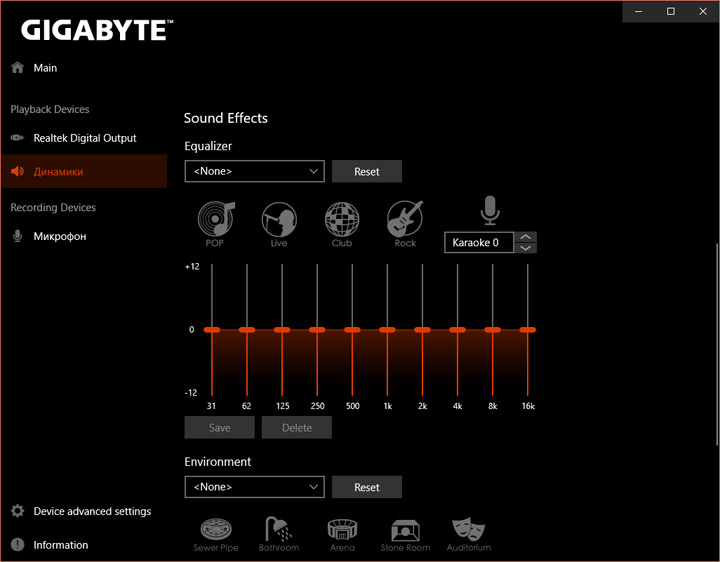
Task: Click the Recording Devices section label
Action: coord(53,208)
